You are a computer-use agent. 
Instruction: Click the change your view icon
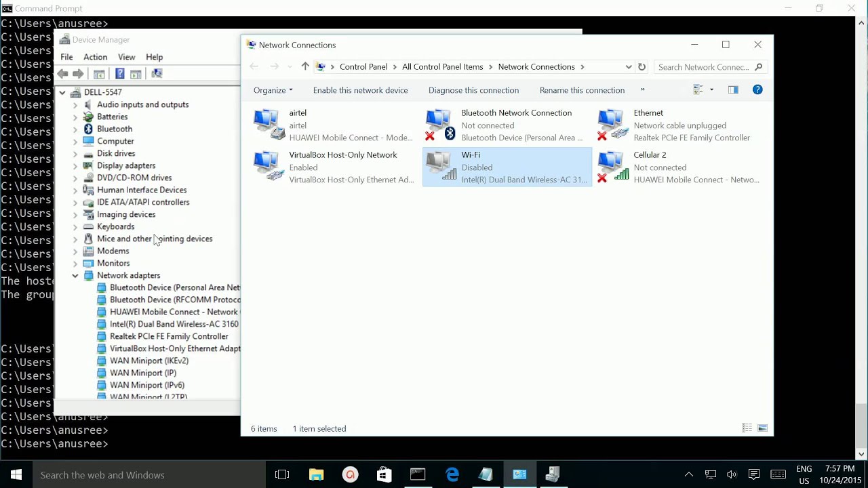698,89
